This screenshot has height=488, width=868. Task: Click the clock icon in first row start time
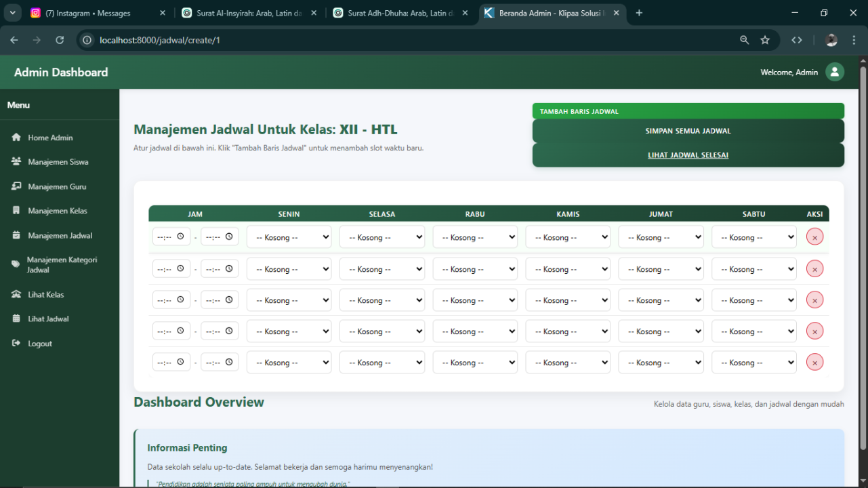point(180,237)
